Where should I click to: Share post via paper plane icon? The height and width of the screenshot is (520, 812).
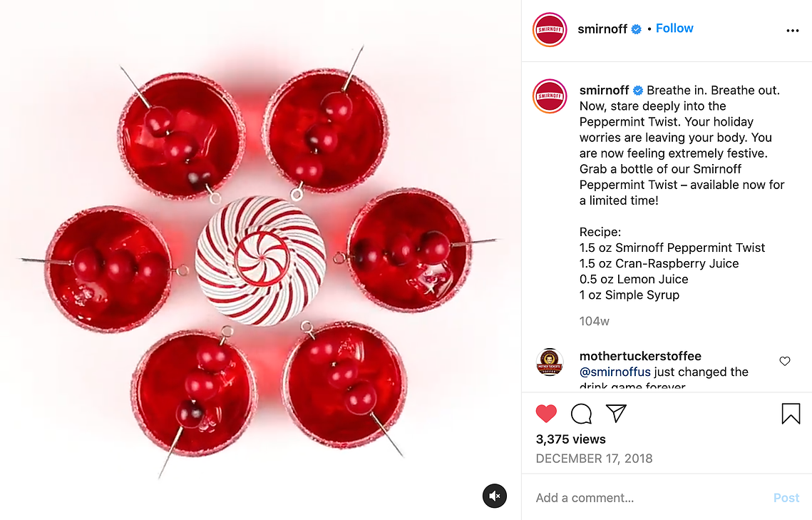pos(616,413)
